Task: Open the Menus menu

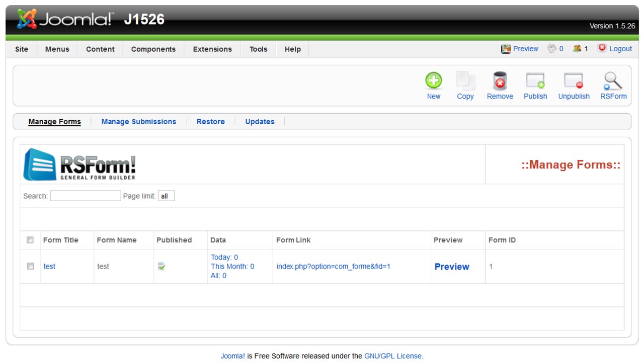Action: pos(57,49)
